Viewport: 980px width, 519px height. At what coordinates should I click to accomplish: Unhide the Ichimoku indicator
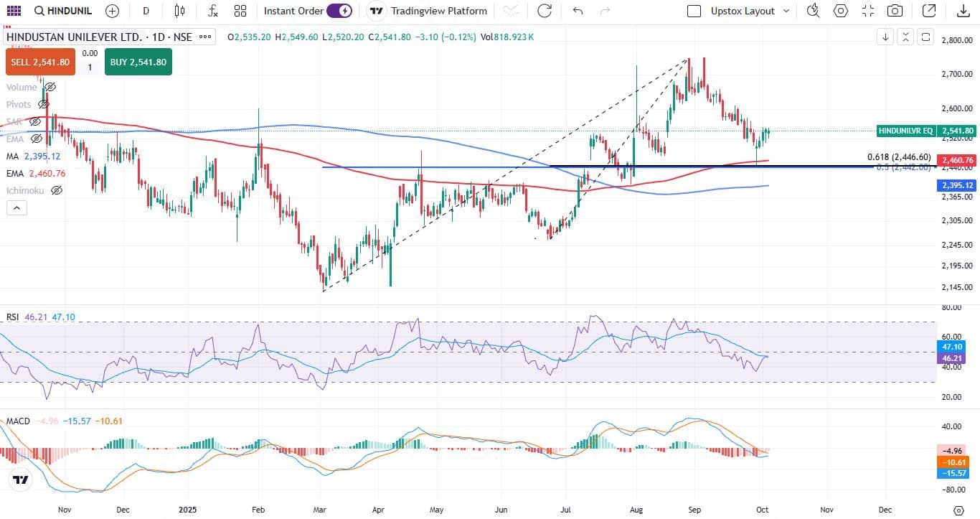tap(57, 190)
